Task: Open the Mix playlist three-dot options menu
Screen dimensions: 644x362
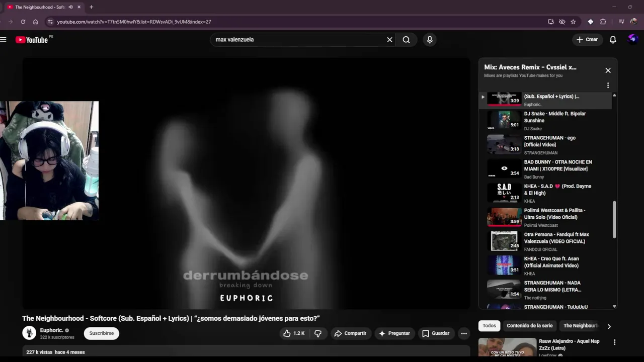Action: point(608,85)
